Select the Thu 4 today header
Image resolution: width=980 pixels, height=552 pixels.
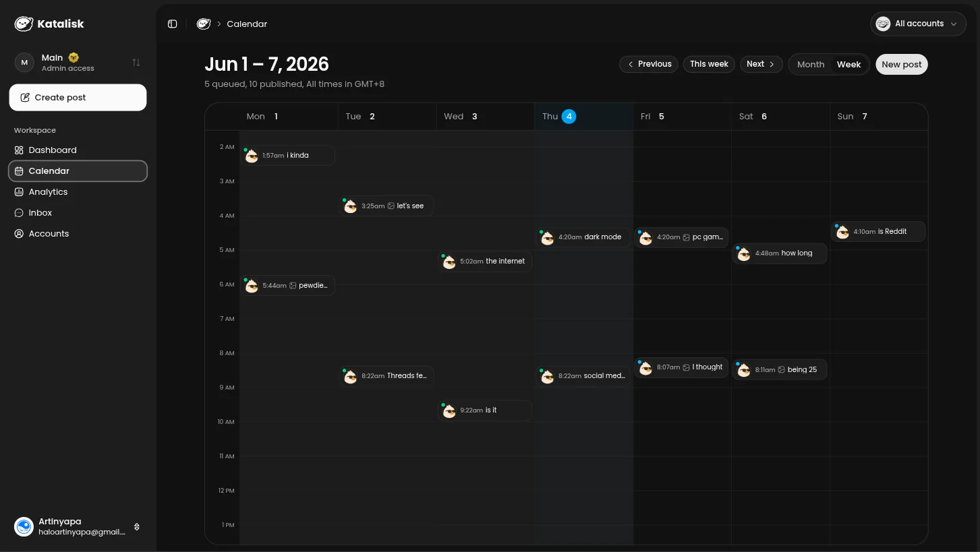pyautogui.click(x=584, y=117)
